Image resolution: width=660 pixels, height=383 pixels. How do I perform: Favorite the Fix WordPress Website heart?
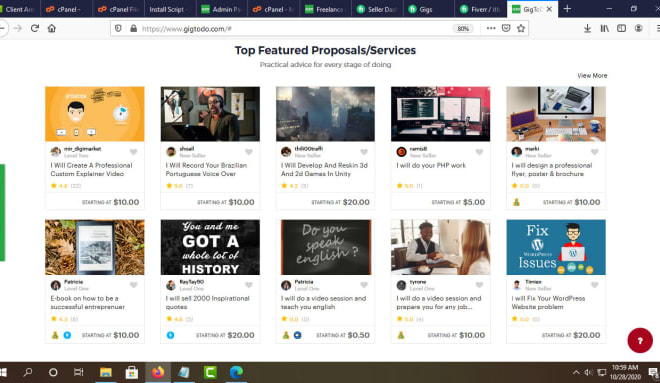click(x=595, y=285)
